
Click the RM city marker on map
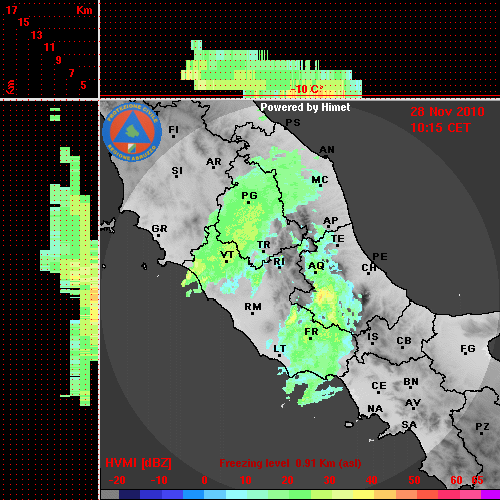(x=252, y=313)
